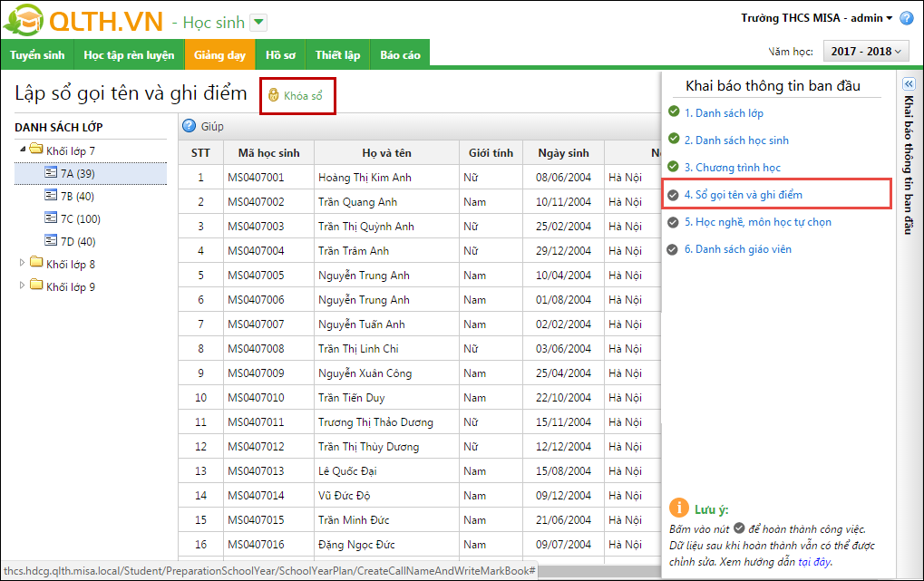Expand the Khối lớp 9 tree node
This screenshot has height=581, width=924.
24,286
